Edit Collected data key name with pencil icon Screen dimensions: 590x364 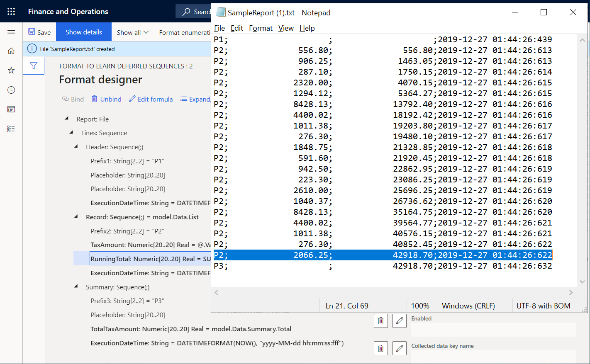[399, 348]
